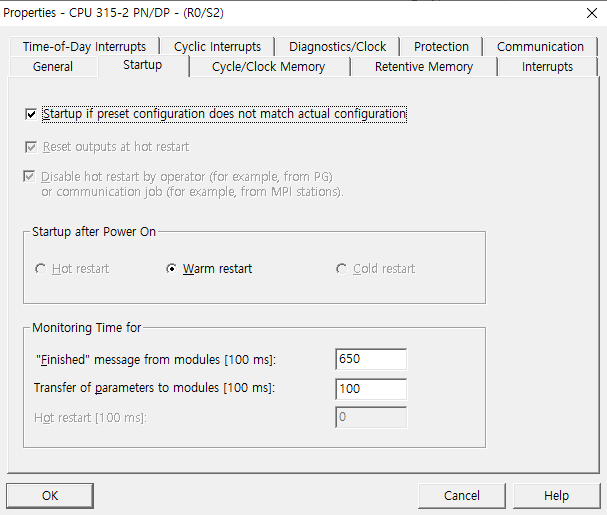Select the Startup tab

pos(142,65)
